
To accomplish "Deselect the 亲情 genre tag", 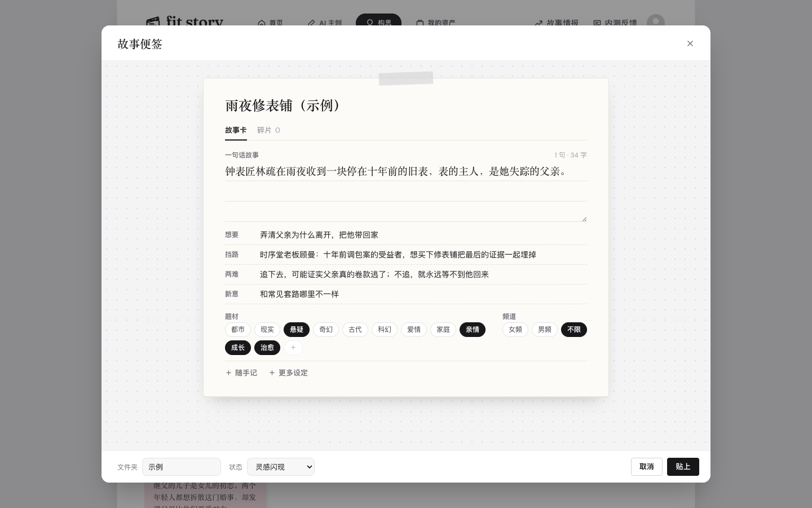I will [x=473, y=330].
